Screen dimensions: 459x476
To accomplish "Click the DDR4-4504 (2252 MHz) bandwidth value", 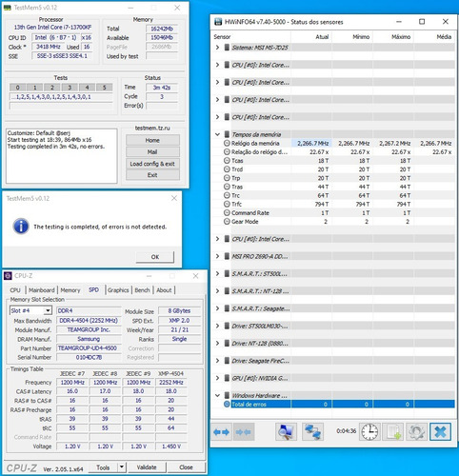I will pyautogui.click(x=89, y=321).
